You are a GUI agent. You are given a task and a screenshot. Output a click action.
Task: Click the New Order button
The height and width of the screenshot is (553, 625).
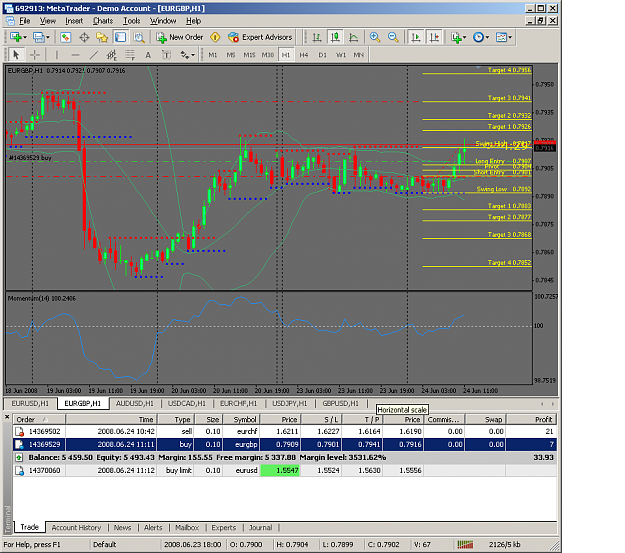(x=179, y=37)
